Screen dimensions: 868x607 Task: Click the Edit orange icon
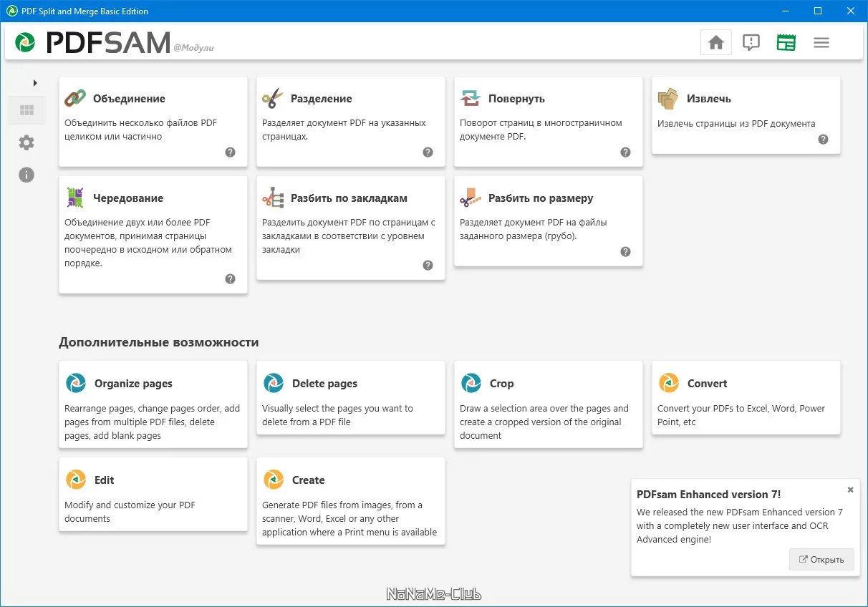coord(76,480)
